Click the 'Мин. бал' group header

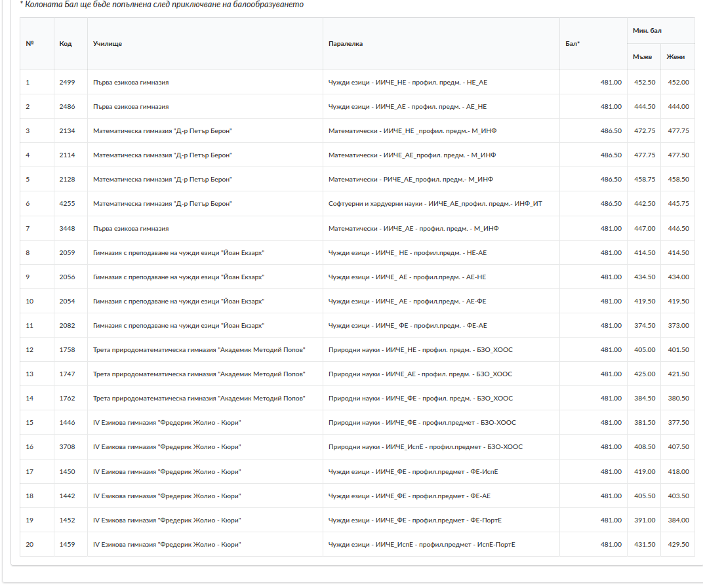(x=647, y=31)
